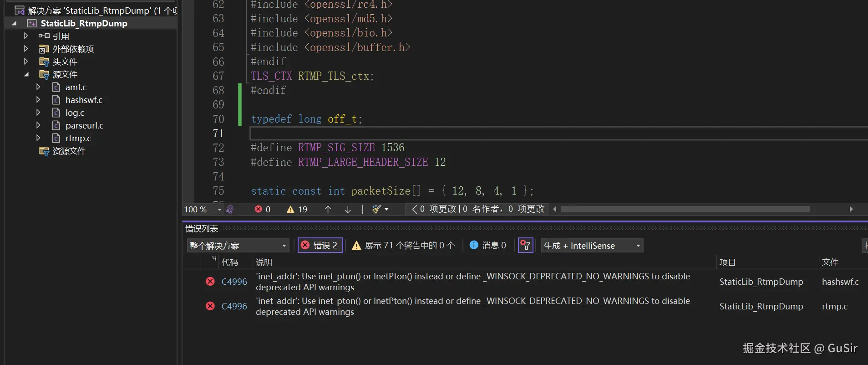The height and width of the screenshot is (365, 868).
Task: Open rtmp.c in the solution tree
Action: pyautogui.click(x=78, y=138)
